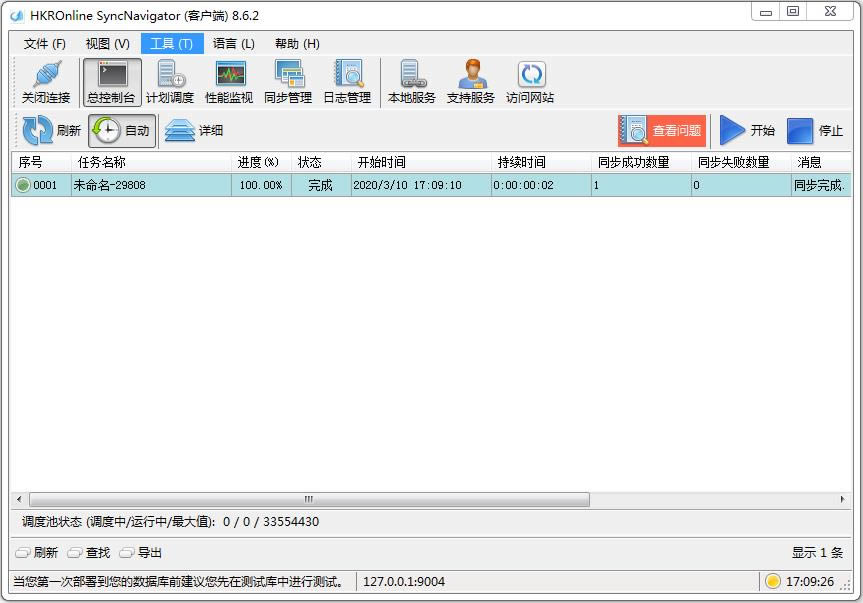The image size is (863, 603).
Task: Open 本地服务 local services
Action: coord(412,82)
